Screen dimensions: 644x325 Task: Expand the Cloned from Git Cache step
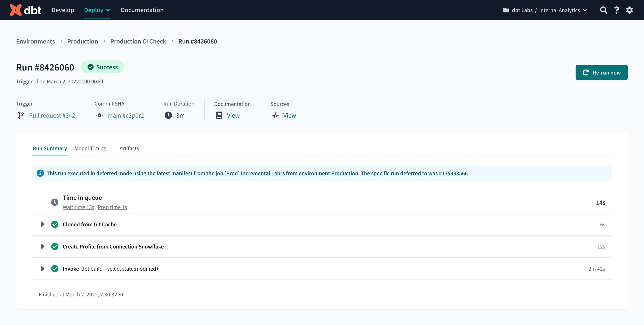point(43,224)
